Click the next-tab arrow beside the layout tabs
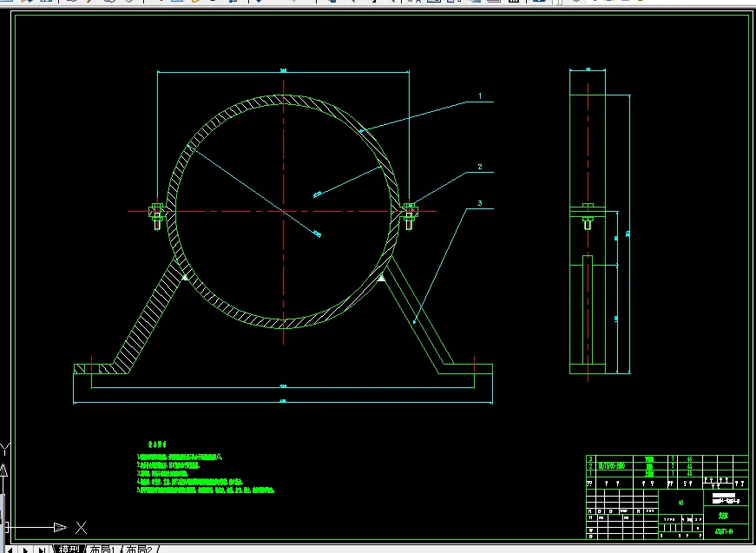The height and width of the screenshot is (553, 756). point(25,550)
